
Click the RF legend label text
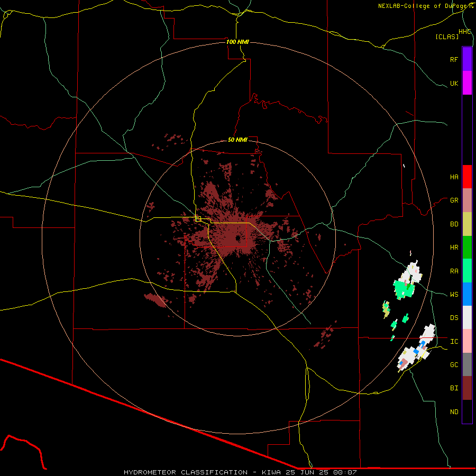coord(454,59)
